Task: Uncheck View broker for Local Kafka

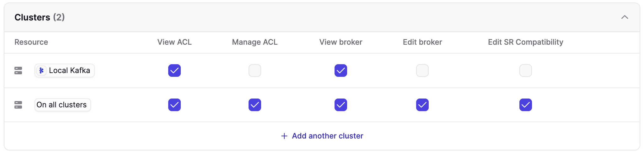Action: (341, 71)
